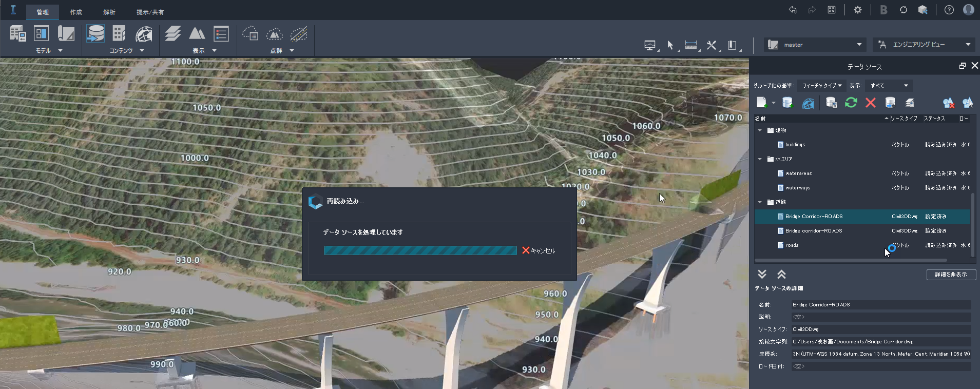Switch to the 提示/共有 ribbon tab
Screen dimensions: 980x389
pos(150,12)
